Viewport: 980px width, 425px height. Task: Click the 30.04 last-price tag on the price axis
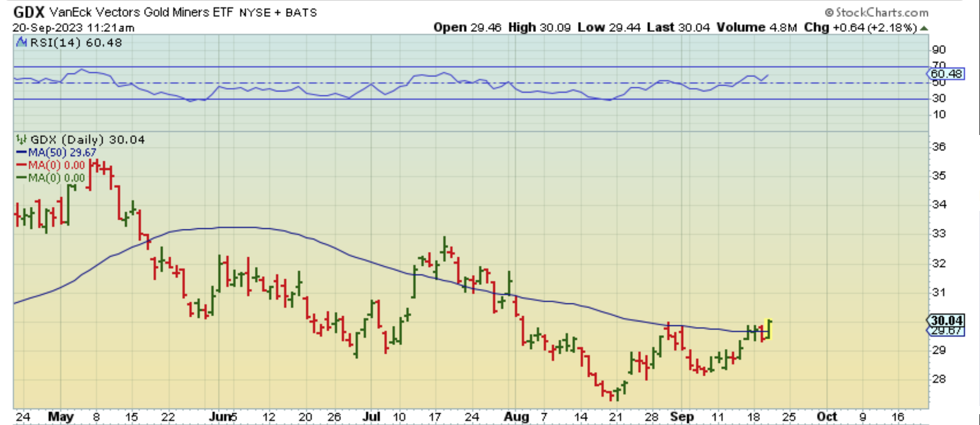point(947,320)
